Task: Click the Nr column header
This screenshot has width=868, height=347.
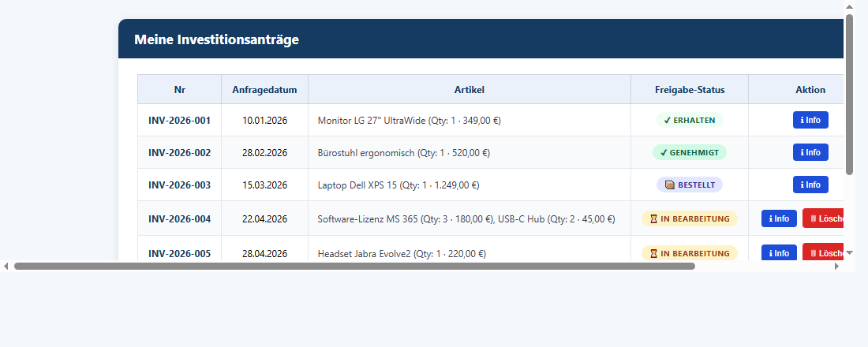Action: 179,90
